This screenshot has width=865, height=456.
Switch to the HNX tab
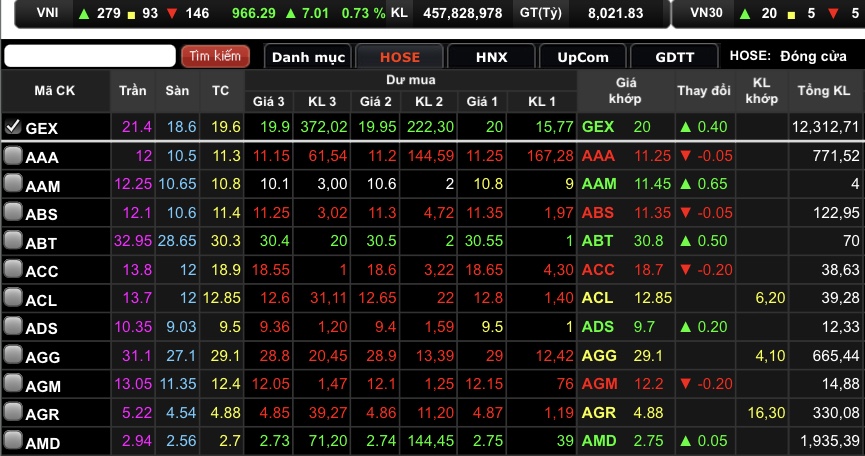490,57
